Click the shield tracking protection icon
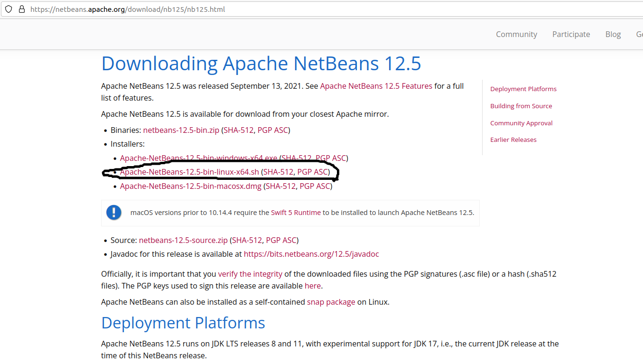Image resolution: width=643 pixels, height=364 pixels. tap(9, 9)
